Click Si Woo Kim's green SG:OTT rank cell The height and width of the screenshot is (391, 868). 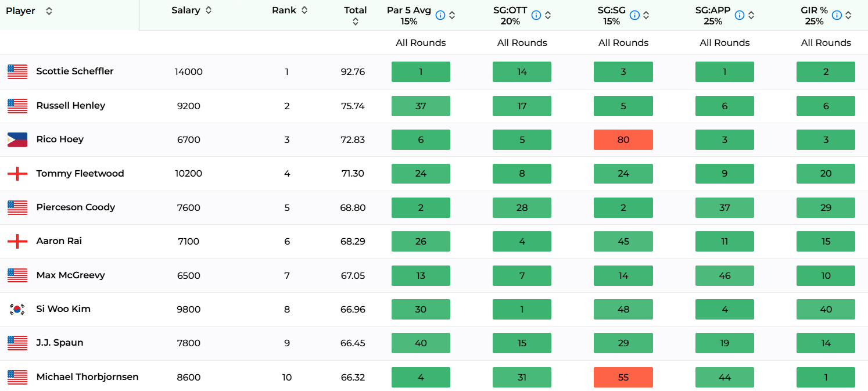pyautogui.click(x=522, y=309)
